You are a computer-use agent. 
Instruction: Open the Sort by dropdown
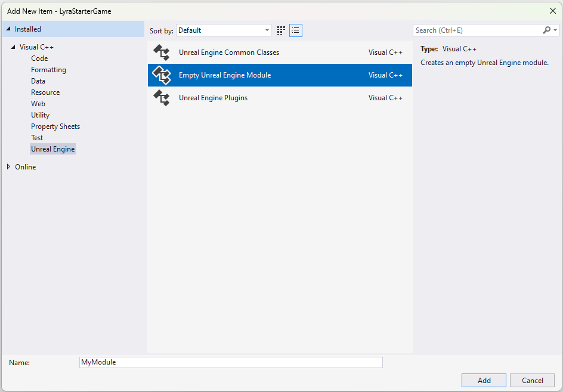point(224,30)
